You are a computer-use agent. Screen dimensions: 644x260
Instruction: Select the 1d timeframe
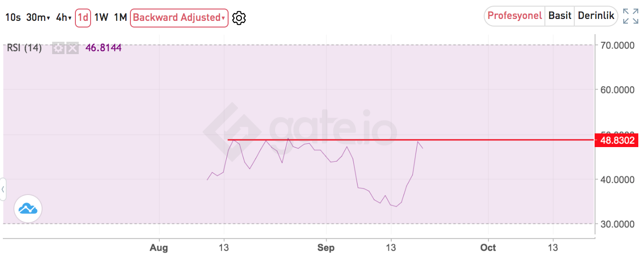[x=83, y=18]
